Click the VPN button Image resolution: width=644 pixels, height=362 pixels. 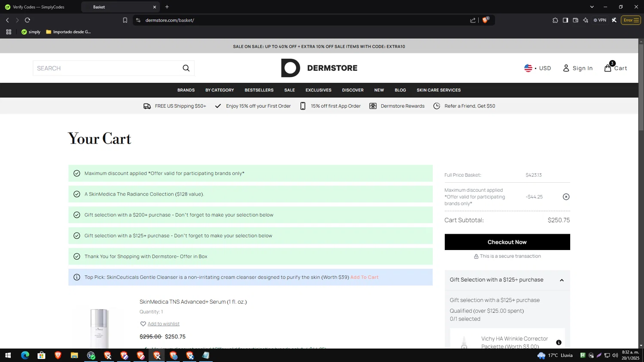(x=600, y=20)
